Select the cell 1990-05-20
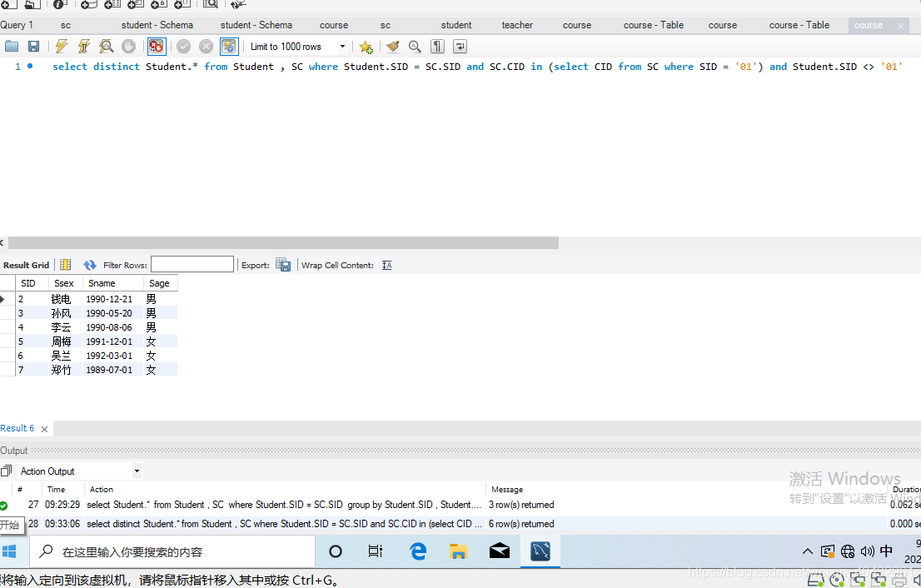Viewport: 921px width, 588px height. tap(113, 313)
